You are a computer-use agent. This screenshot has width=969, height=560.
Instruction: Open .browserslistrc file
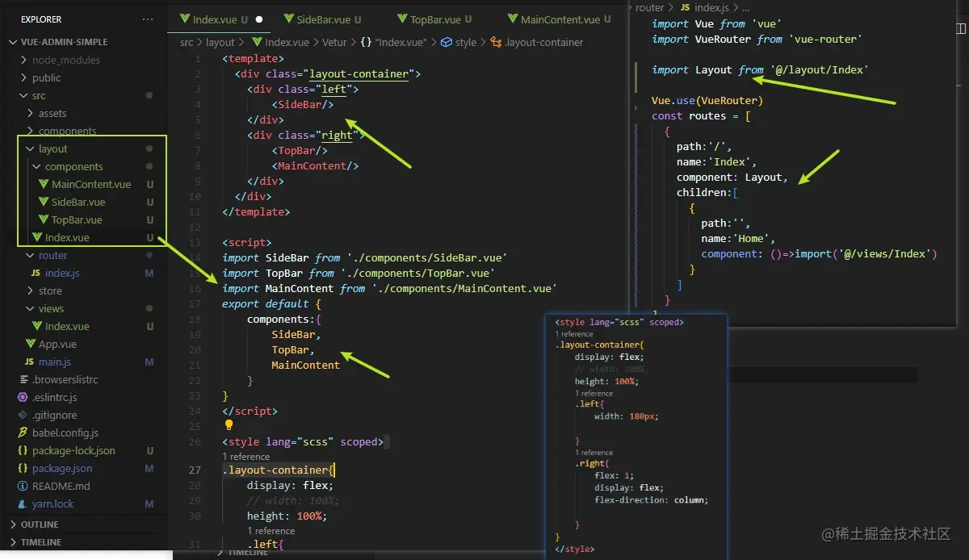[65, 379]
